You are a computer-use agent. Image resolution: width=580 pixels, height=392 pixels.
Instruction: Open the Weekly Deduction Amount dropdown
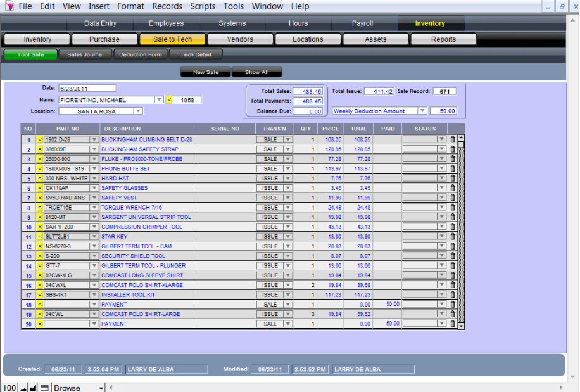[422, 111]
